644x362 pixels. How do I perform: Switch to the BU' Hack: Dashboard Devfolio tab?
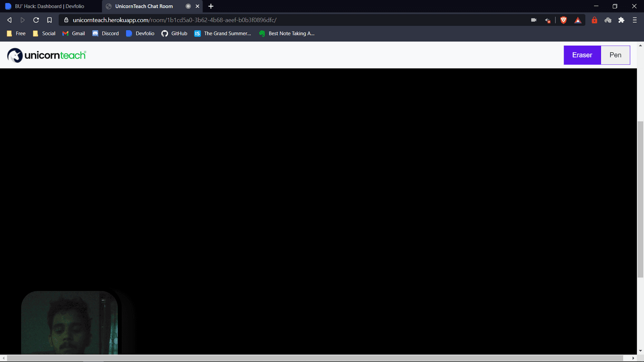point(51,6)
